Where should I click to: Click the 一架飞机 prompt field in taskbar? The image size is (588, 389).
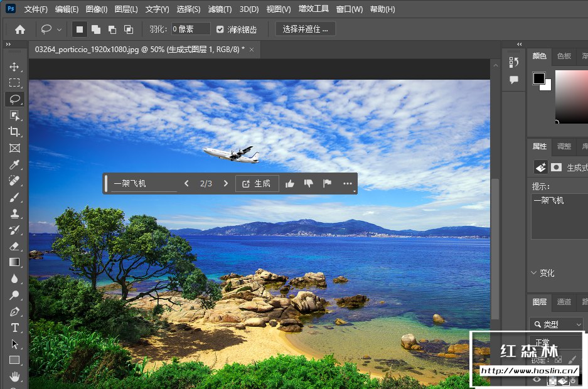[144, 184]
